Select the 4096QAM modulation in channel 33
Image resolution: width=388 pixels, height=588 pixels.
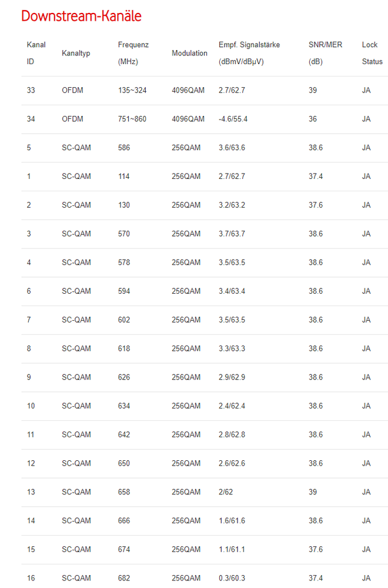188,91
